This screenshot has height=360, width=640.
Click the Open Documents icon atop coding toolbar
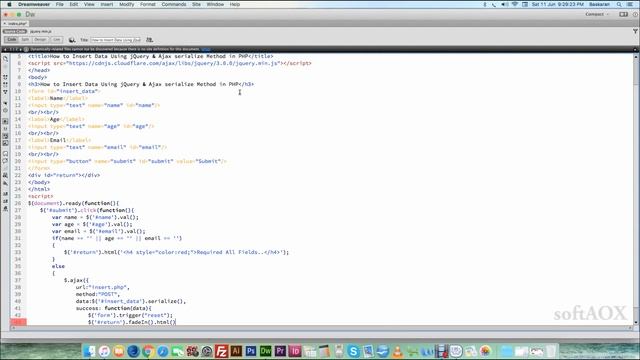[x=5, y=59]
